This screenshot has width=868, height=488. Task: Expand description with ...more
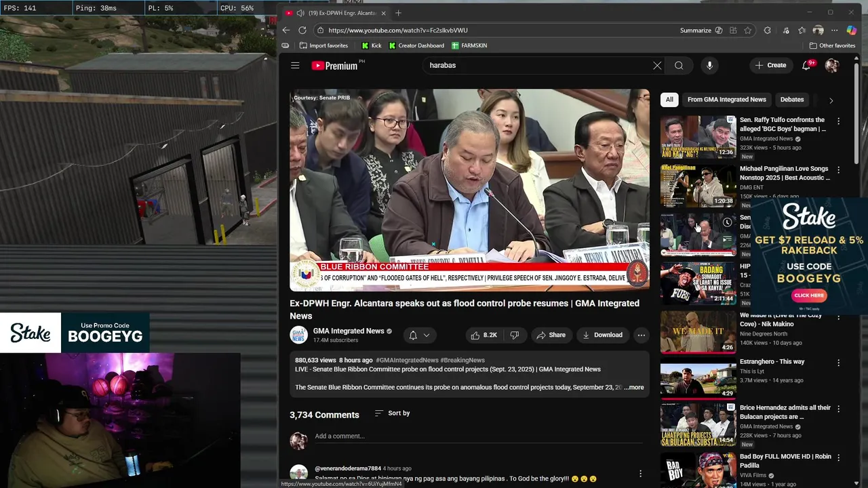click(634, 387)
